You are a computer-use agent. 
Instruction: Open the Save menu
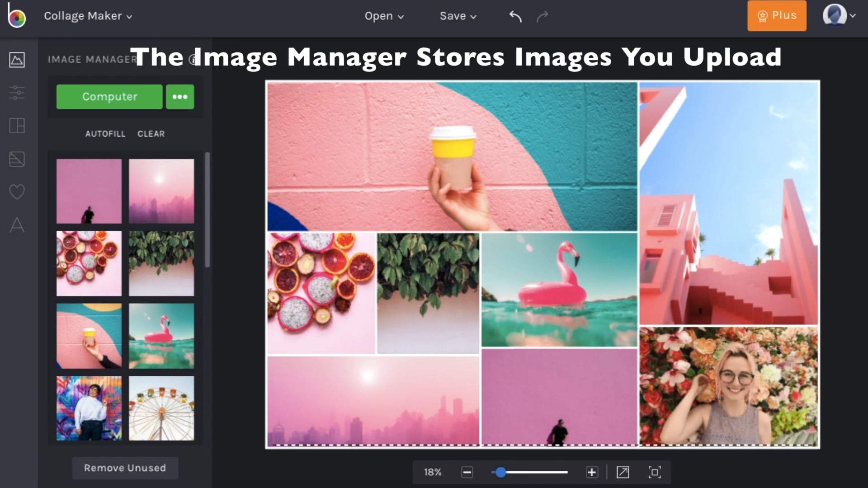coord(458,16)
